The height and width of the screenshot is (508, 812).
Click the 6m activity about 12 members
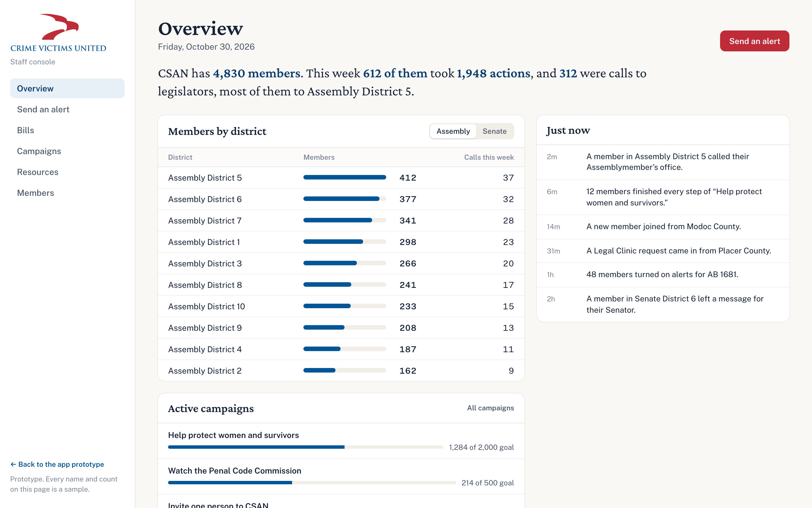(x=663, y=197)
